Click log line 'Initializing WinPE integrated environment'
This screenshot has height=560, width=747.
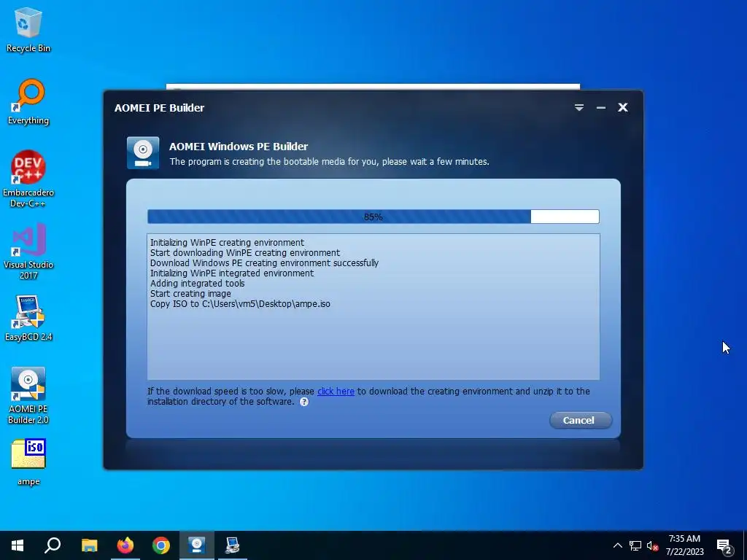[x=232, y=273]
